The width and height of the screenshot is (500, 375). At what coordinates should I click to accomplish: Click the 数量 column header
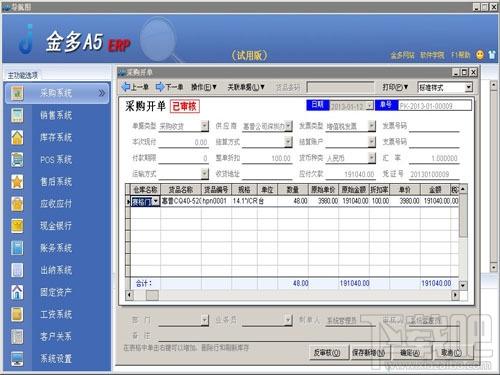(293, 190)
